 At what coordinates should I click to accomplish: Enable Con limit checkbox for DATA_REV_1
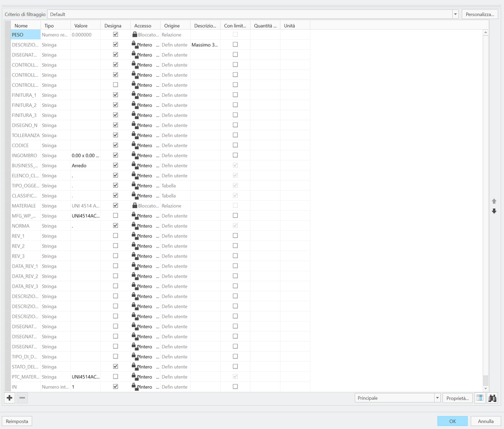tap(235, 266)
